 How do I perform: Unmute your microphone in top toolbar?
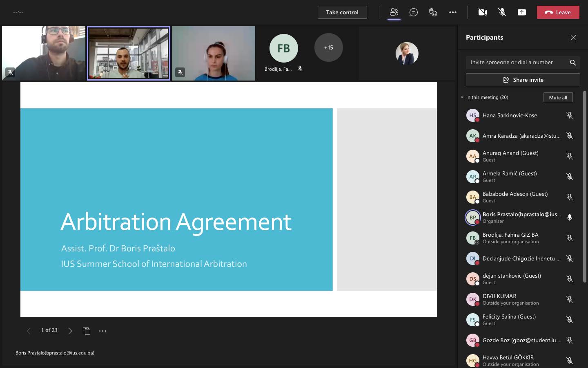[x=502, y=12]
